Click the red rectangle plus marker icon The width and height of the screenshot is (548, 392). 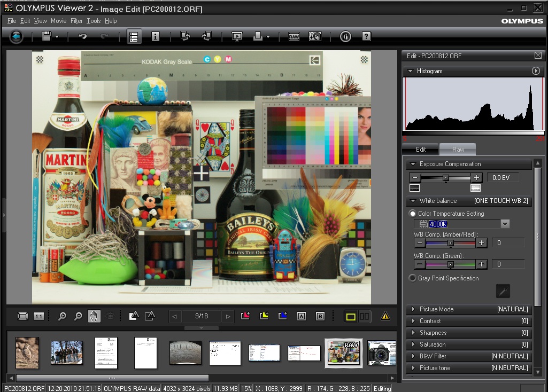click(x=245, y=316)
